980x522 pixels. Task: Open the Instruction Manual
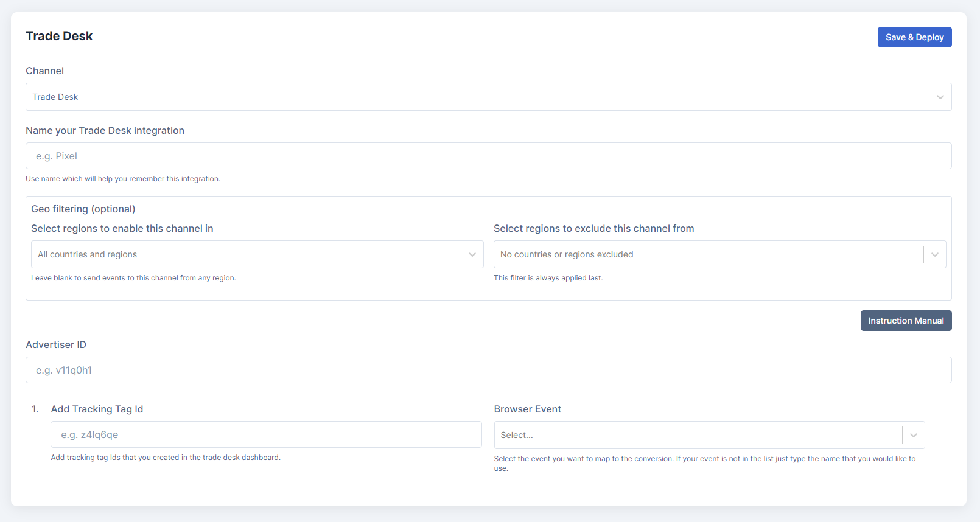pos(906,321)
